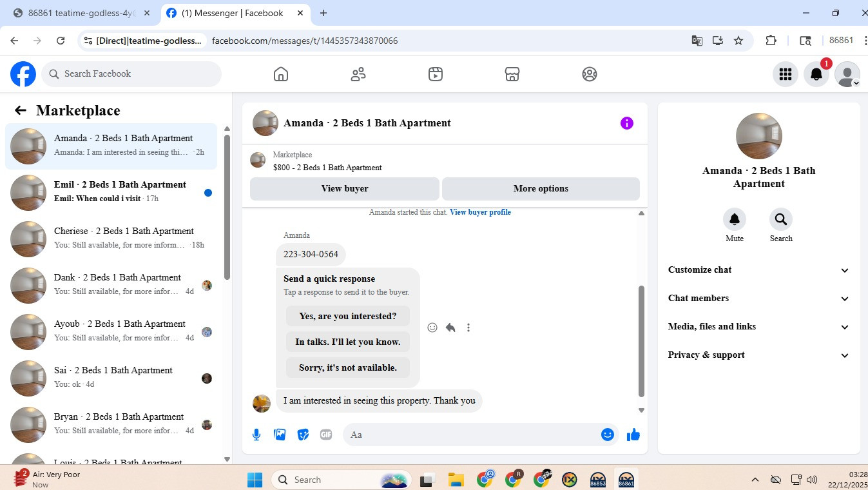Screen dimensions: 868x490
Task: Show hidden system tray icons
Action: click(x=755, y=480)
